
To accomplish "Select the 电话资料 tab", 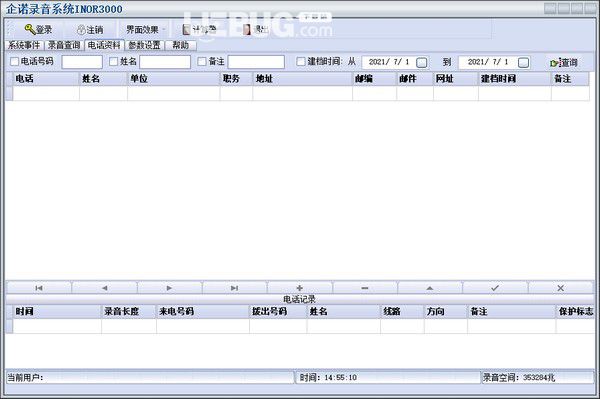I will (x=104, y=45).
